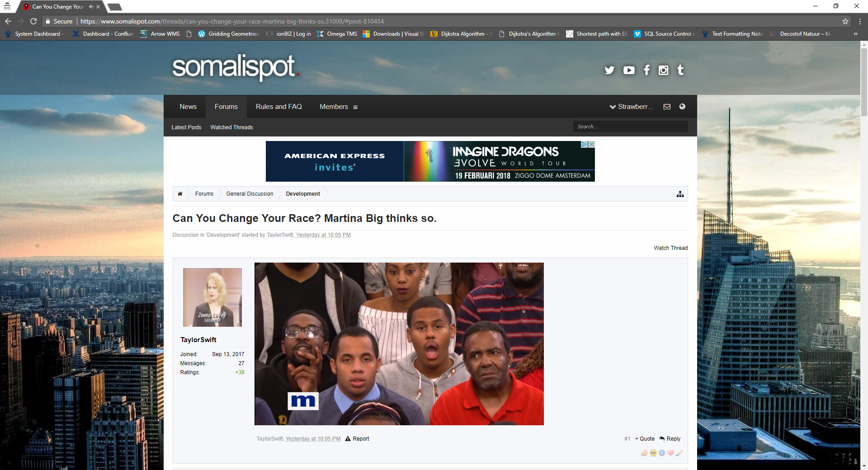868x470 pixels.
Task: Click the Instagram icon in header
Action: pos(663,70)
